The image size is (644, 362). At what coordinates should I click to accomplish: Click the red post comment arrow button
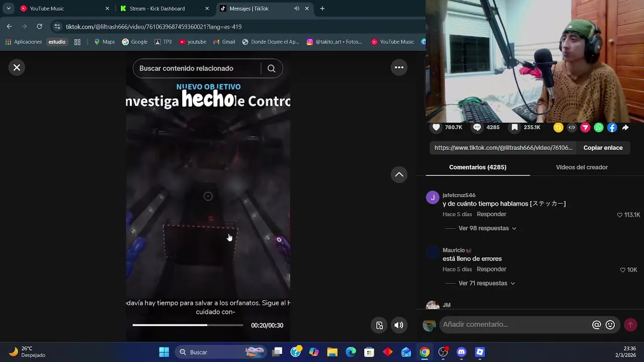(630, 325)
